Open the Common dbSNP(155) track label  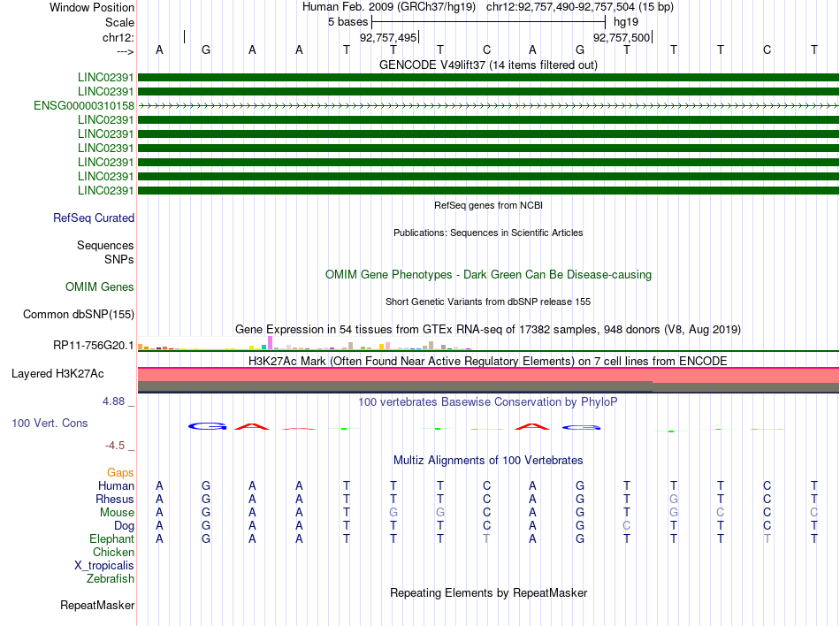pyautogui.click(x=79, y=315)
